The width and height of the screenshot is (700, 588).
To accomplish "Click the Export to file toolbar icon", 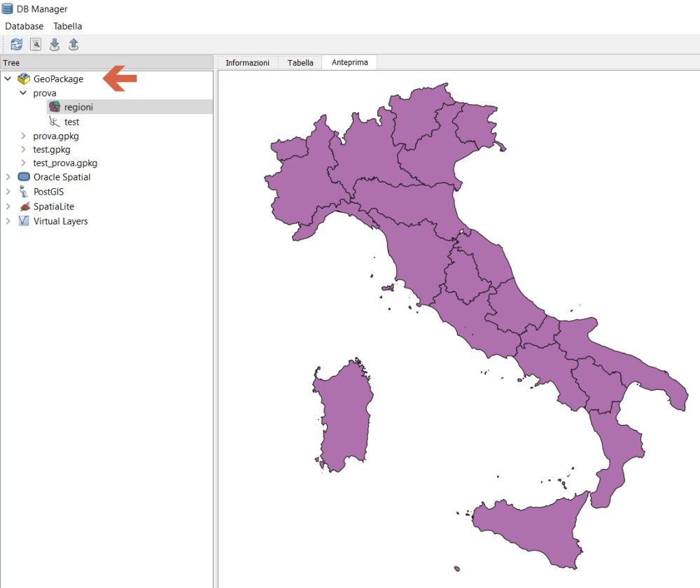I will 73,43.
